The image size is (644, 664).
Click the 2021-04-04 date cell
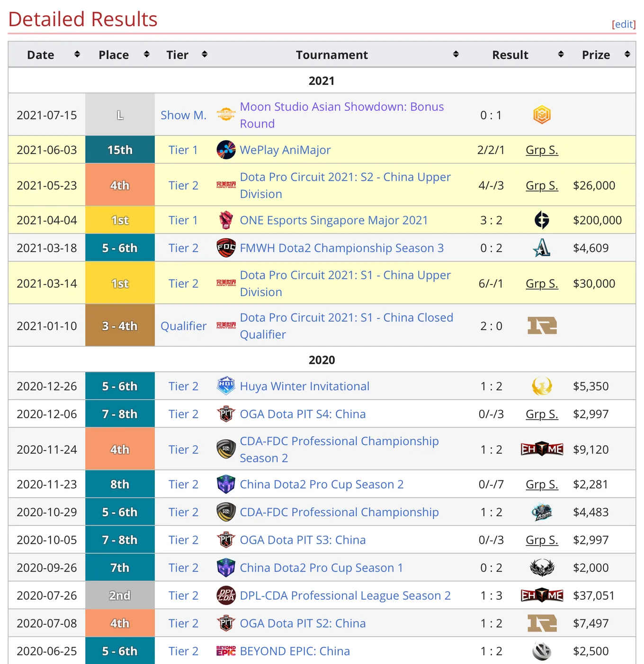pos(47,220)
